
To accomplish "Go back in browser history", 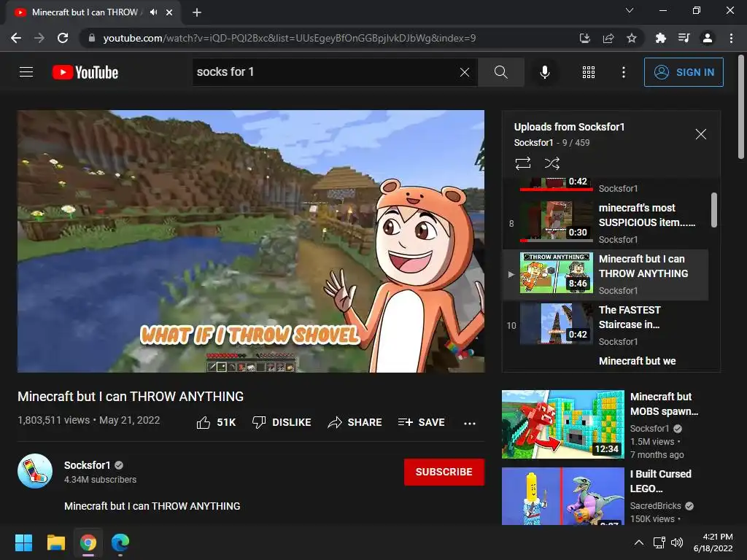I will click(16, 38).
